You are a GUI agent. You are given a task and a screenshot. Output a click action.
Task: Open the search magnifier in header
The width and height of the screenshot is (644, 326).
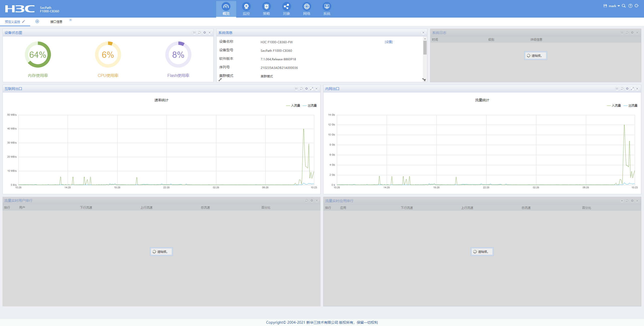point(624,6)
